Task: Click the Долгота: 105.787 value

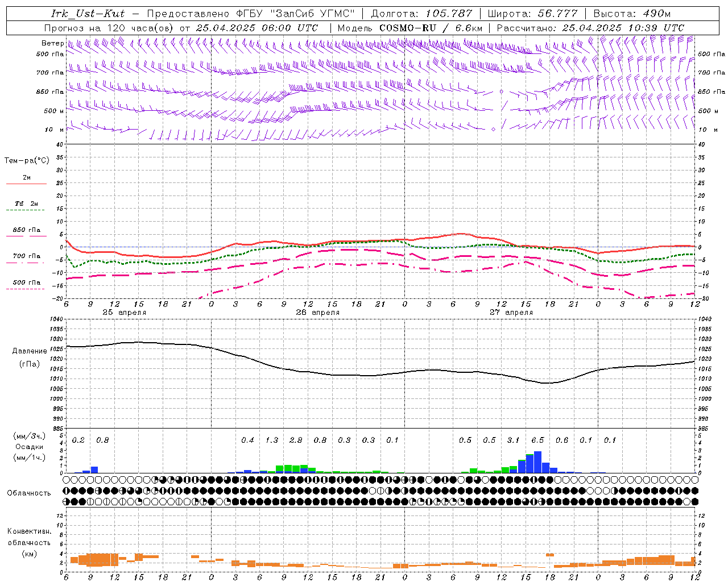Action: (421, 14)
